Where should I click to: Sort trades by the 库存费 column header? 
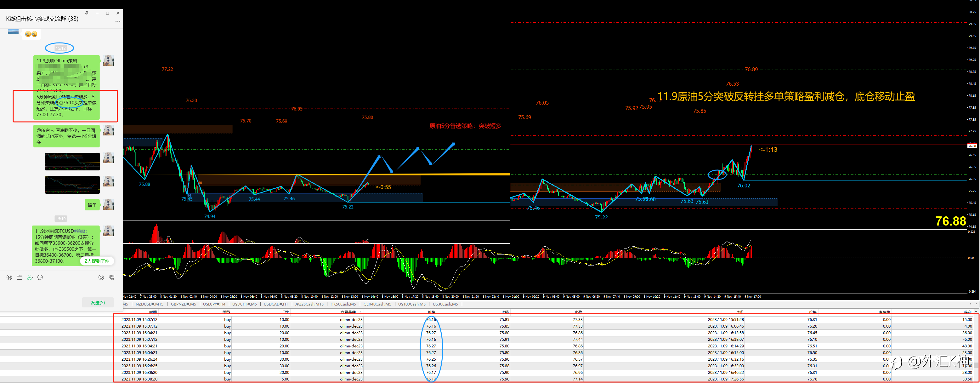click(884, 312)
